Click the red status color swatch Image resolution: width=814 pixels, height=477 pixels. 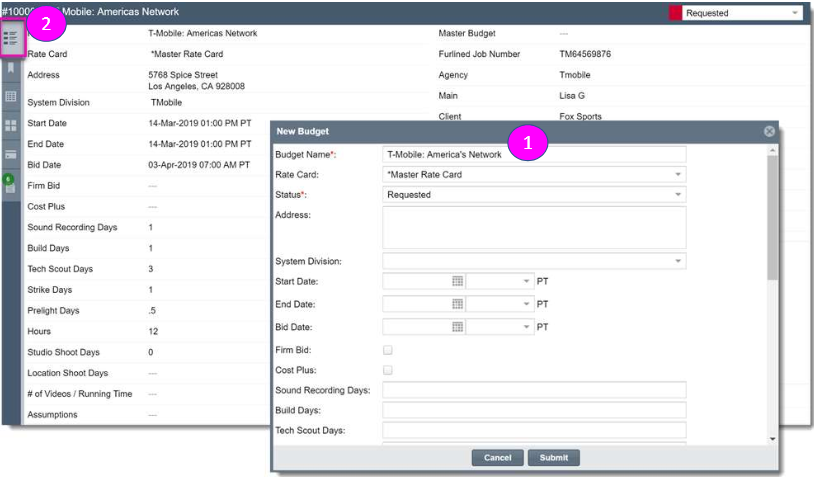(675, 13)
